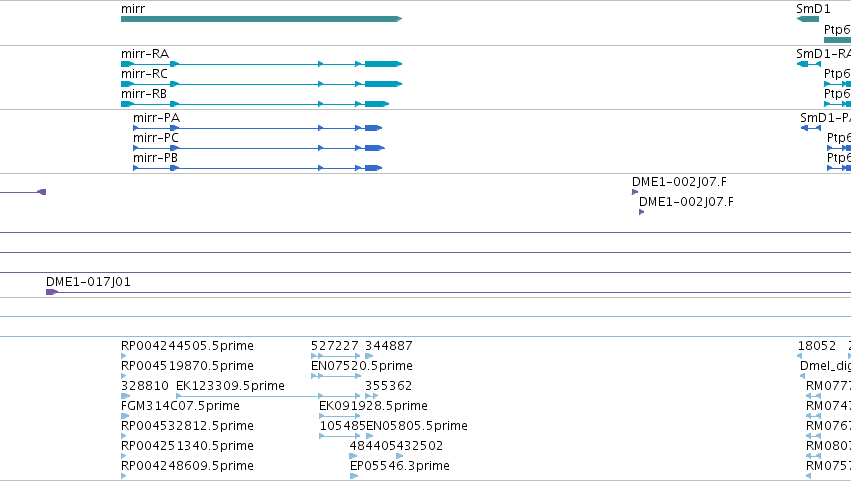Click the lower DME1-002J07.F label

tap(686, 202)
